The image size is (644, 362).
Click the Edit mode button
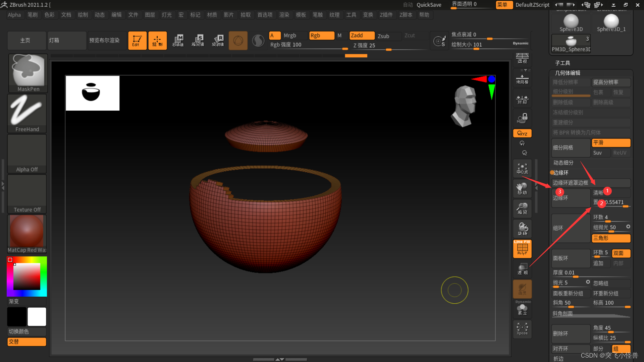pos(137,41)
